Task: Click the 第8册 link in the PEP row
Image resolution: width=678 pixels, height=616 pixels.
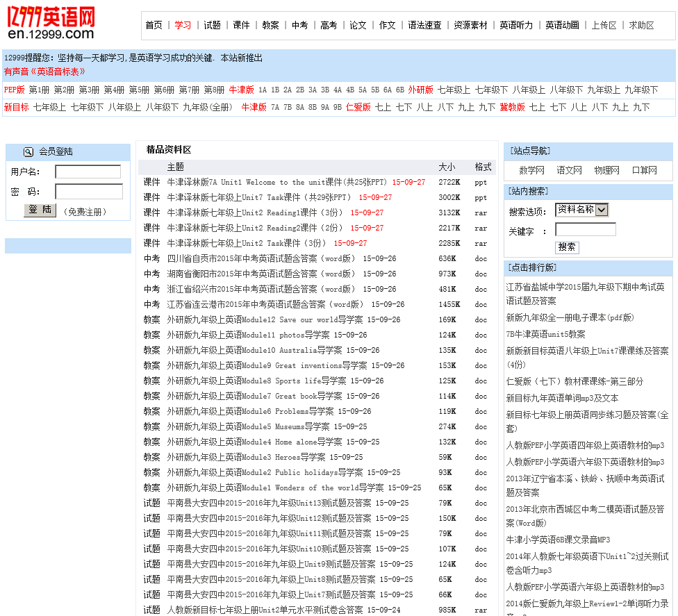Action: tap(214, 90)
